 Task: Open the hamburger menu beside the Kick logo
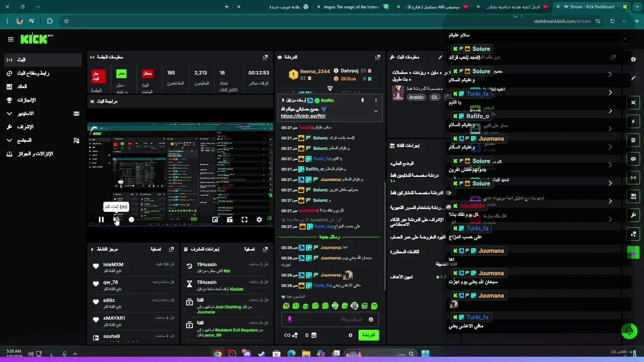tap(11, 39)
